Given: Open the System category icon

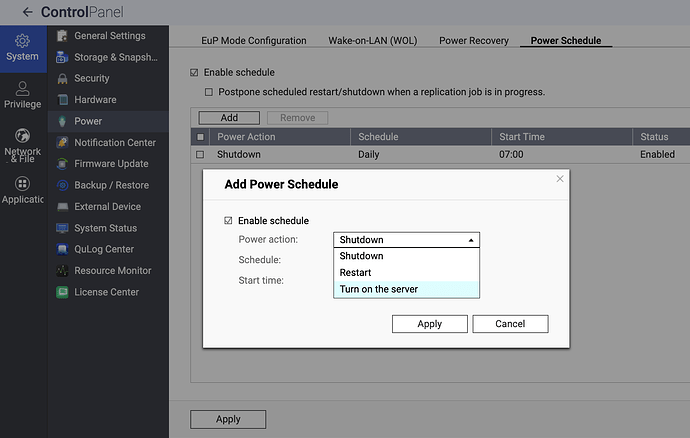Looking at the screenshot, I should [22, 41].
